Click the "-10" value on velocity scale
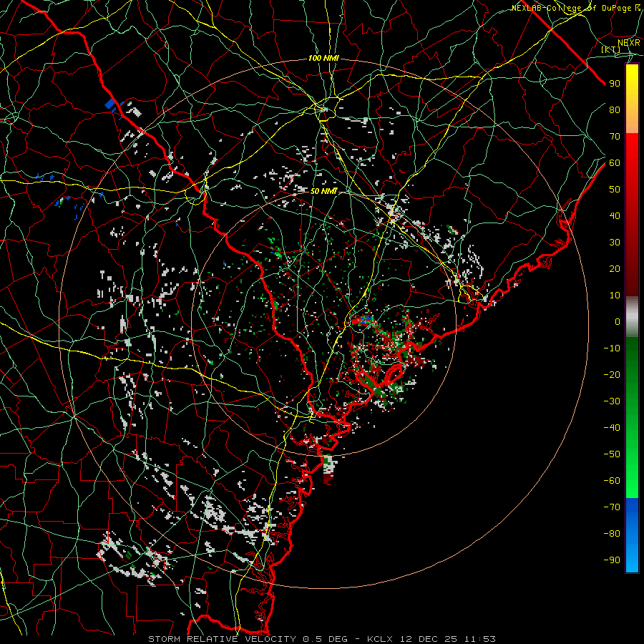Image resolution: width=644 pixels, height=644 pixels. tap(612, 348)
